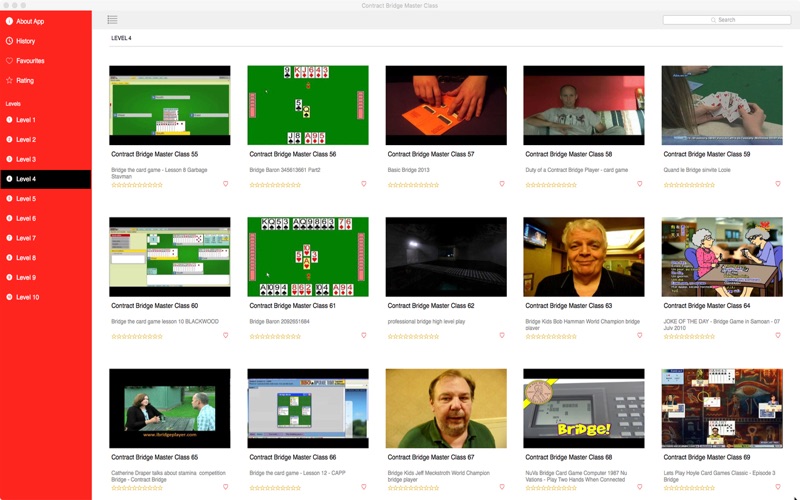Favourite Master Class 66 with heart icon
800x500 pixels.
(x=364, y=487)
